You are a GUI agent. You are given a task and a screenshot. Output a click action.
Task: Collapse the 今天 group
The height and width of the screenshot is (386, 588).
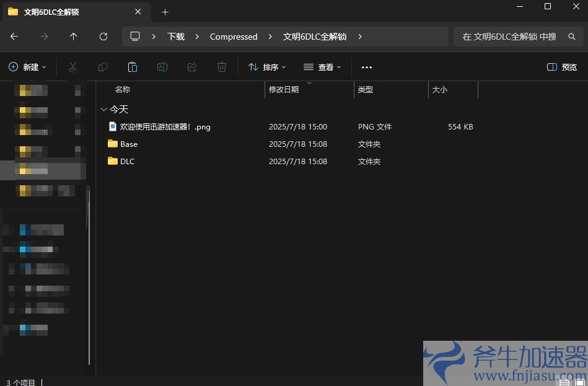point(103,109)
